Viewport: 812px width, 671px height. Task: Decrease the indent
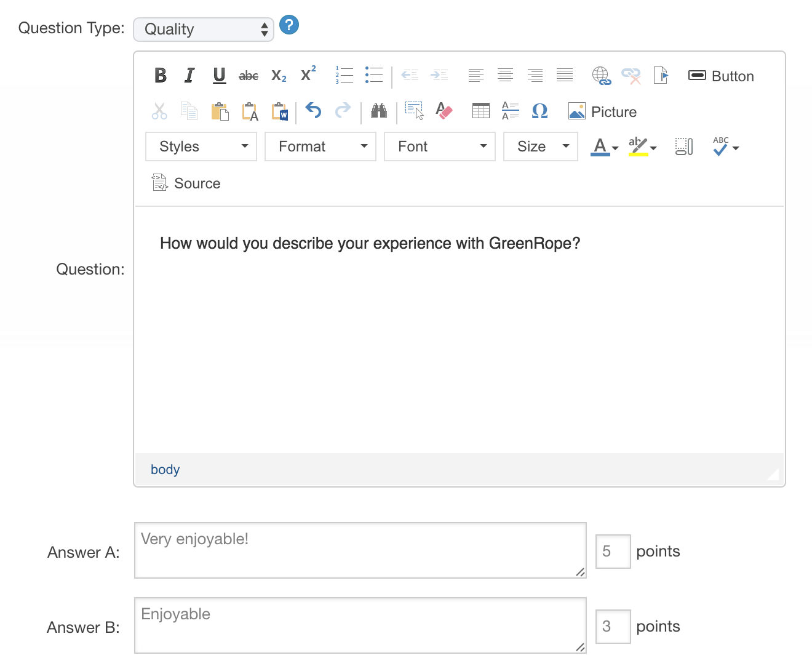(x=410, y=76)
